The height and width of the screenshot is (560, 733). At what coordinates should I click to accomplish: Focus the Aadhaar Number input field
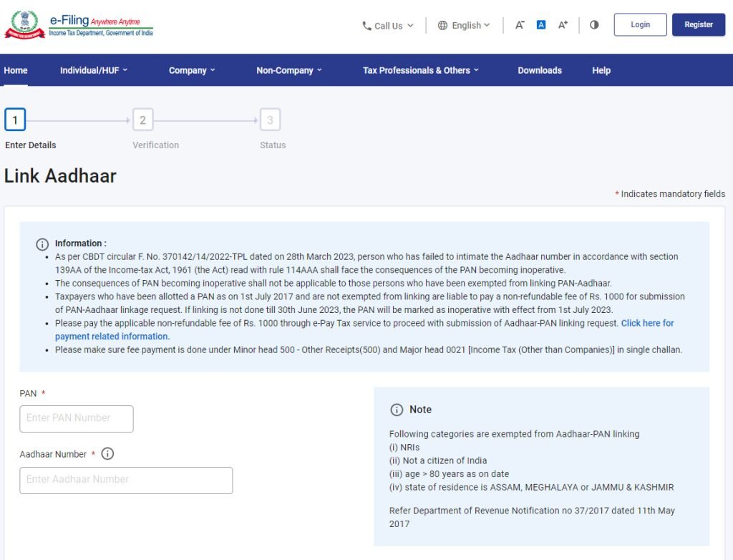tap(126, 480)
